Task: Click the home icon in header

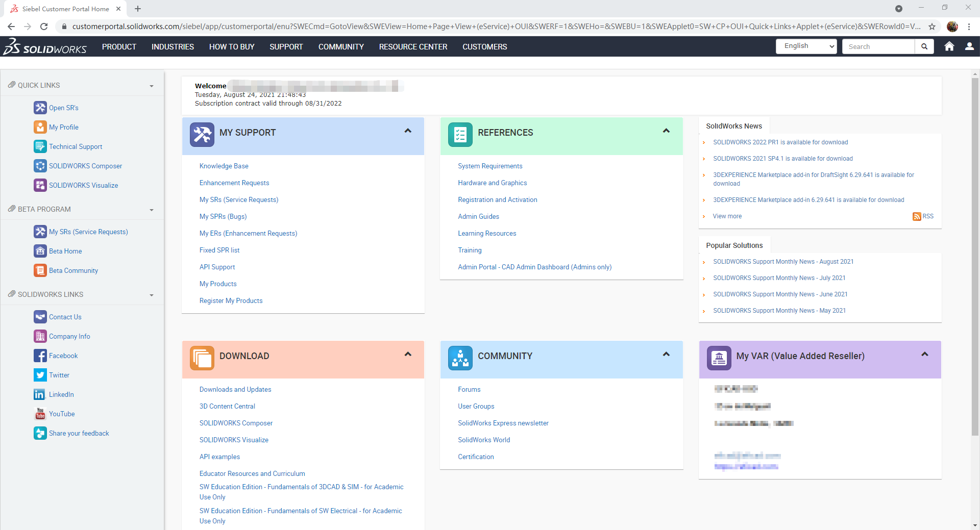Action: [949, 46]
